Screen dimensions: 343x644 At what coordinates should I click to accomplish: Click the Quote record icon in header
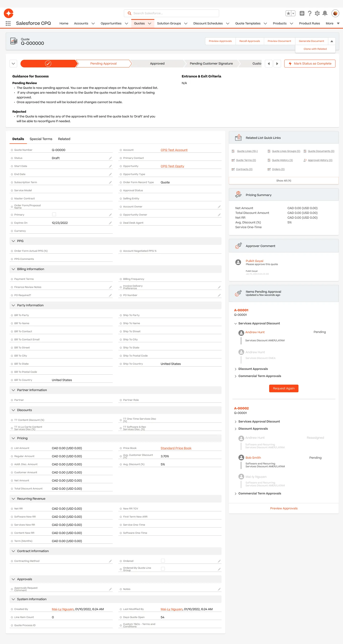(x=14, y=41)
